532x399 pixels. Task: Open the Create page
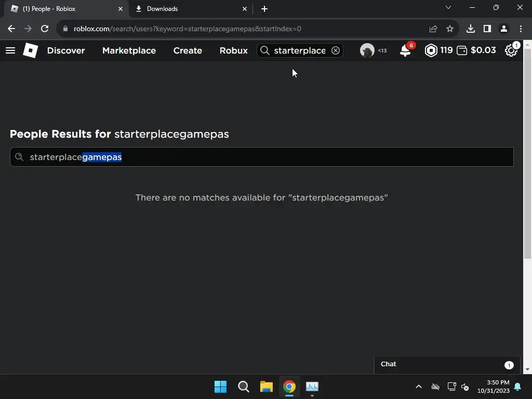tap(188, 50)
